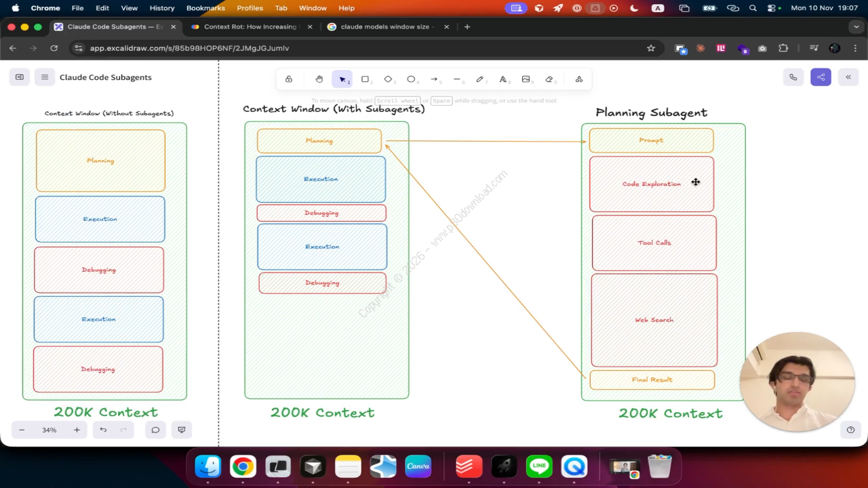This screenshot has height=488, width=868.
Task: Select the Diamond shape tool
Action: pyautogui.click(x=388, y=79)
